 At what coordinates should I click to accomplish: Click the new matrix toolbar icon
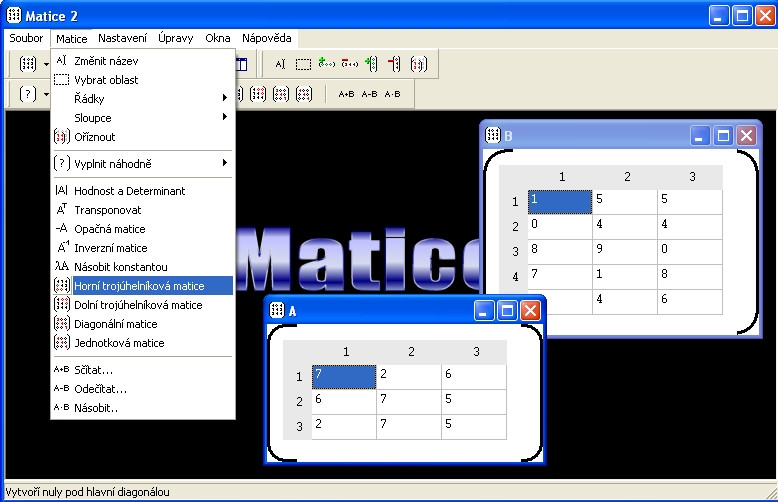(x=28, y=64)
